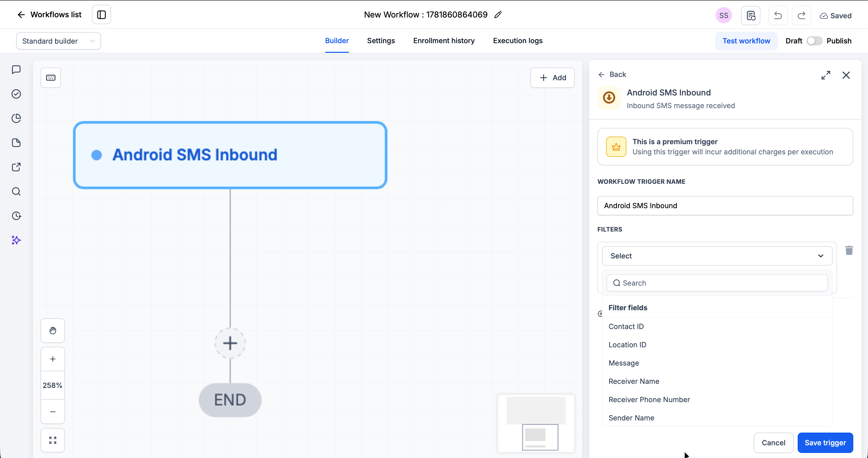The height and width of the screenshot is (458, 868).
Task: Select the END node
Action: click(230, 400)
